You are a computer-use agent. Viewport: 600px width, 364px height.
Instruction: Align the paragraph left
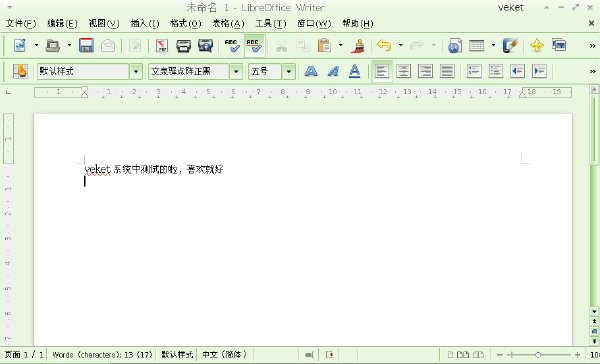pyautogui.click(x=382, y=71)
